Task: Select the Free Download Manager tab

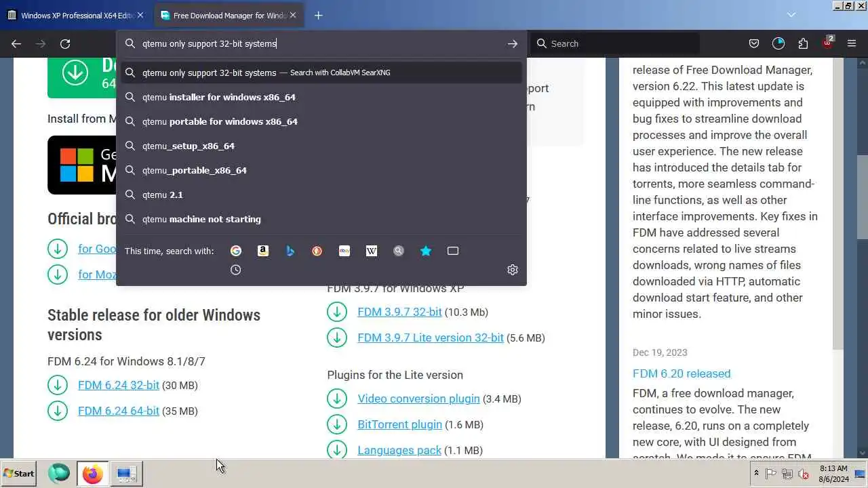Action: tap(229, 15)
